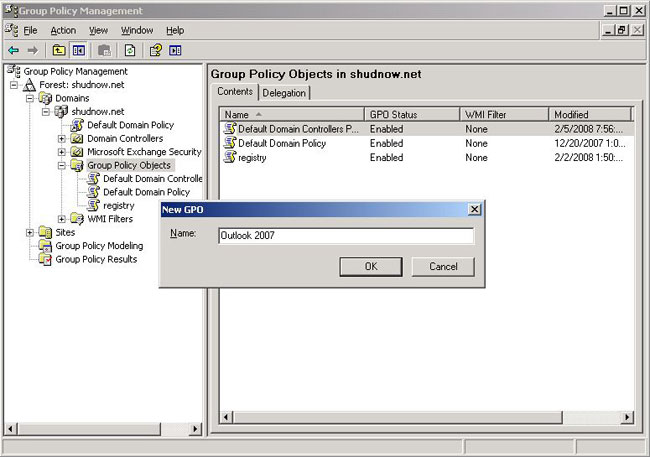Viewport: 650px width, 457px height.
Task: Click the Group Policy Modeling icon
Action: tap(45, 246)
